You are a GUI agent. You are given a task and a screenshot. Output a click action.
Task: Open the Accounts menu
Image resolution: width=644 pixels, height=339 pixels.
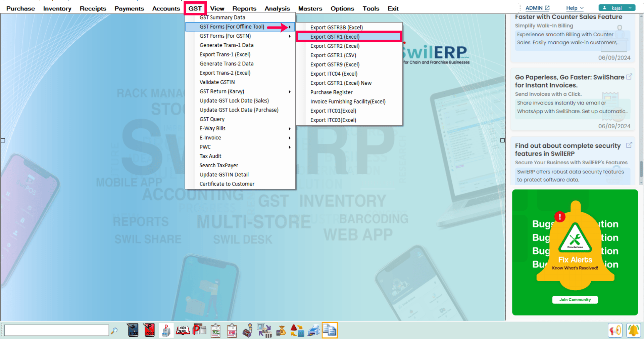[x=166, y=8]
